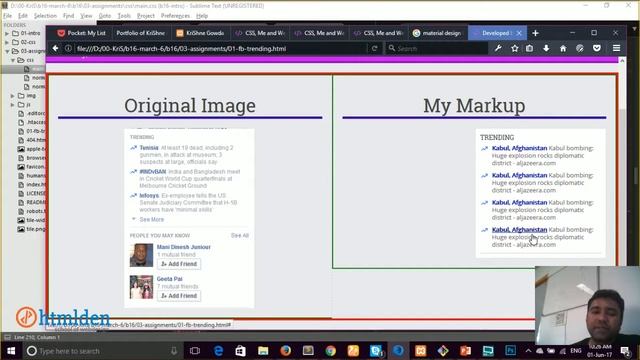
Task: Click the file URL address field
Action: click(x=220, y=49)
